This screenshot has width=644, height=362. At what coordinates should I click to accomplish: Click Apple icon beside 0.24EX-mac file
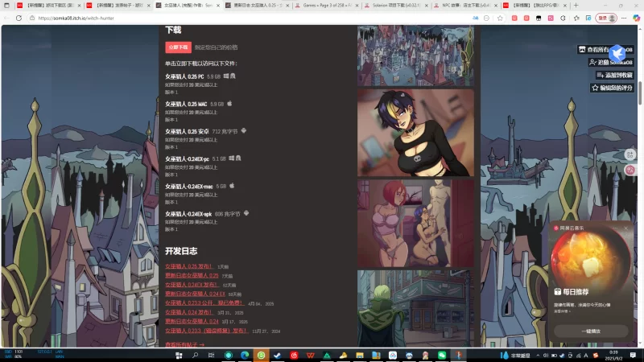pyautogui.click(x=232, y=186)
